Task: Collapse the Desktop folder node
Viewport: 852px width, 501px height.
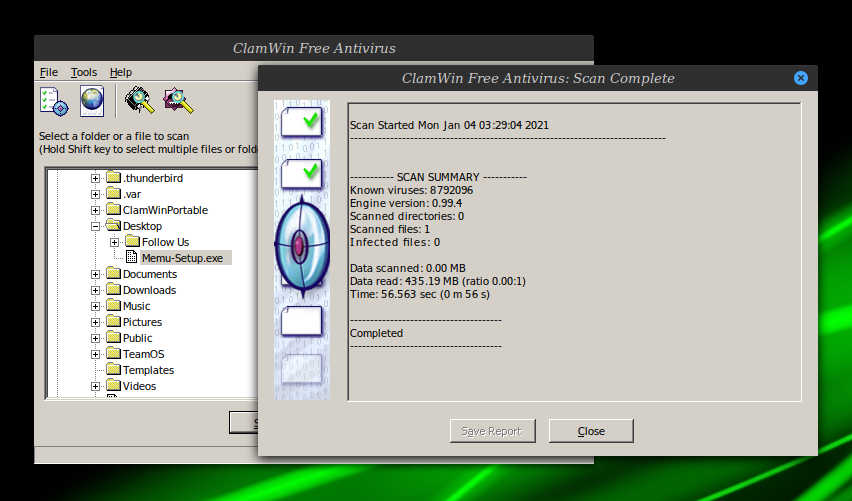Action: click(95, 226)
